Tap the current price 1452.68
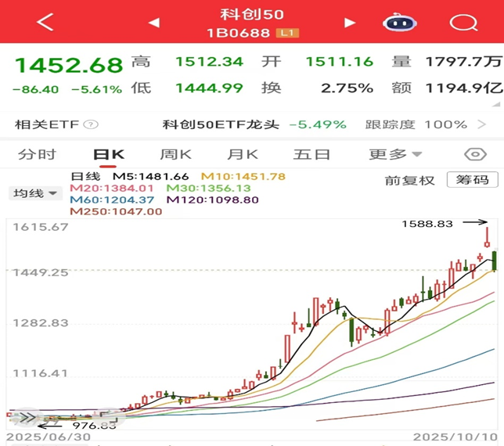Image resolution: width=504 pixels, height=446 pixels. pyautogui.click(x=69, y=65)
